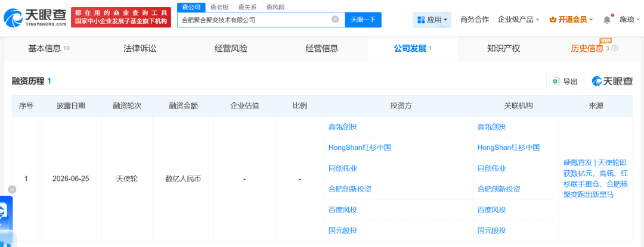Open 高瓴创投 in 关联机构 column
This screenshot has height=247, width=644.
[x=491, y=127]
